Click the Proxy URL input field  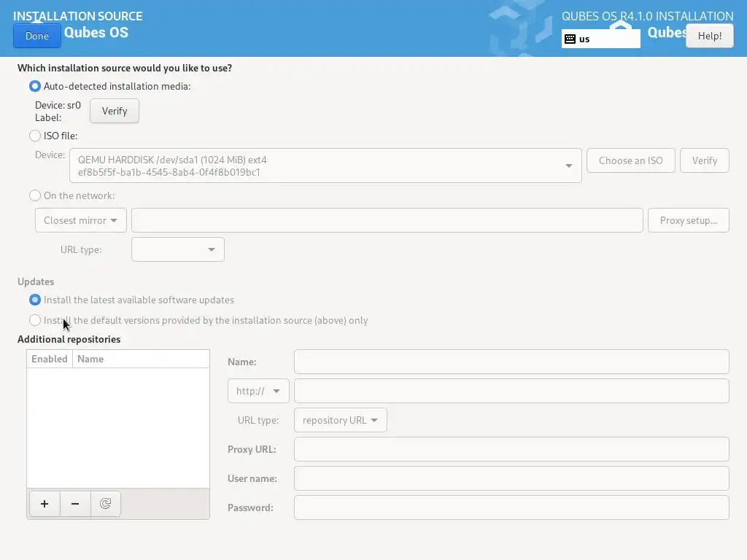[x=511, y=449]
